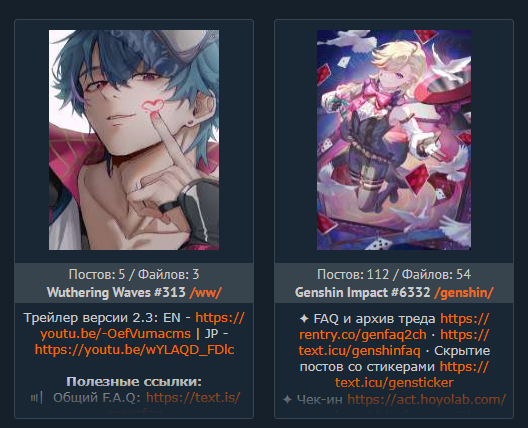This screenshot has width=528, height=428.
Task: Open the EN trailer youtu.be/-OefVumacms link
Action: [142, 326]
